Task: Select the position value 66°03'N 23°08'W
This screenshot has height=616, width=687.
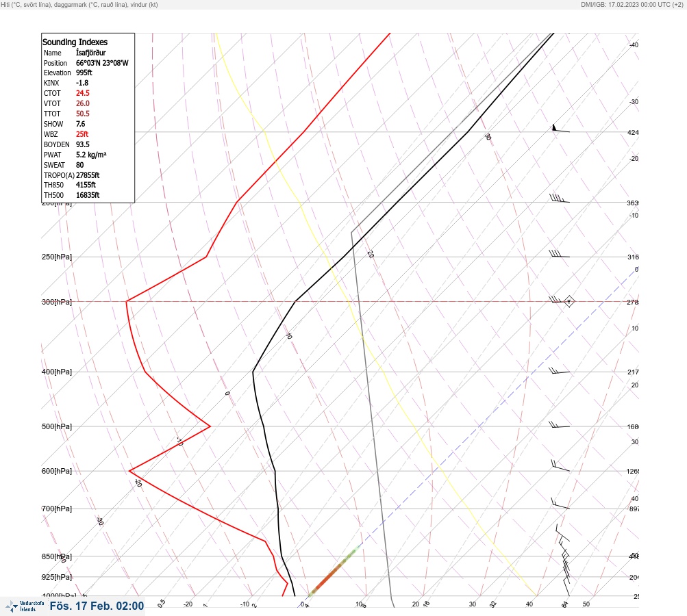Action: (x=102, y=63)
